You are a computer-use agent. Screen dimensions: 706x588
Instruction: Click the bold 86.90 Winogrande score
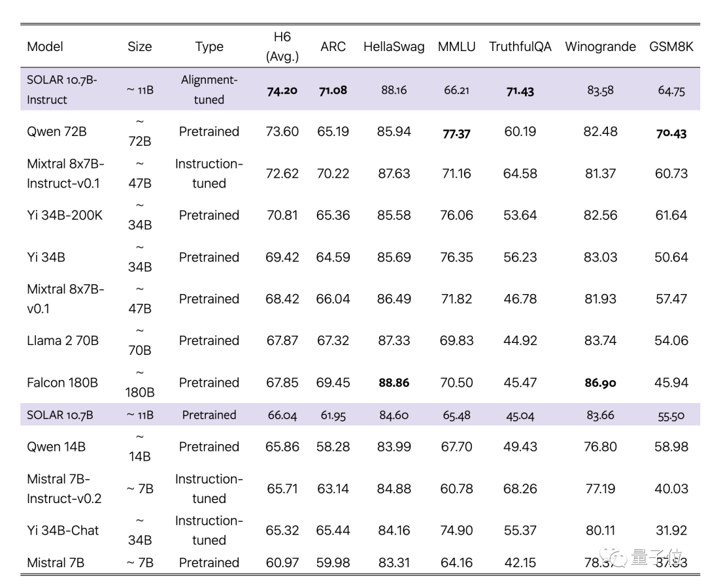pos(600,383)
